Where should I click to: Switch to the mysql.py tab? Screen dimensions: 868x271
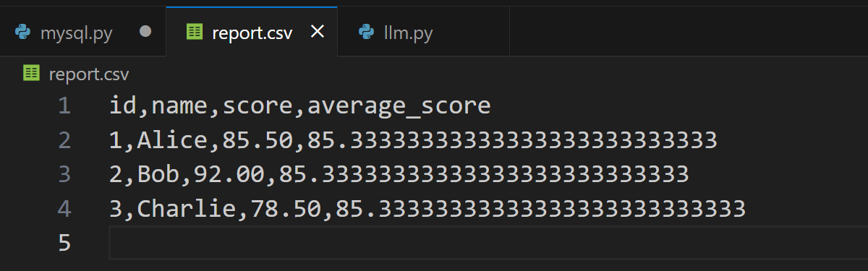tap(82, 32)
